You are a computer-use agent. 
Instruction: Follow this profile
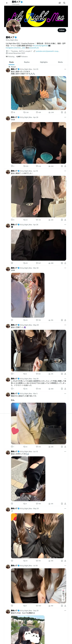point(62,30)
